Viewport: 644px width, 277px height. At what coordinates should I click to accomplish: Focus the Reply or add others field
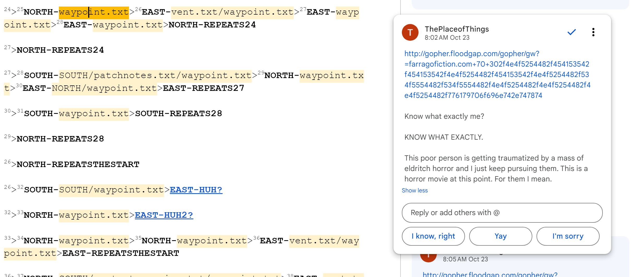point(502,213)
